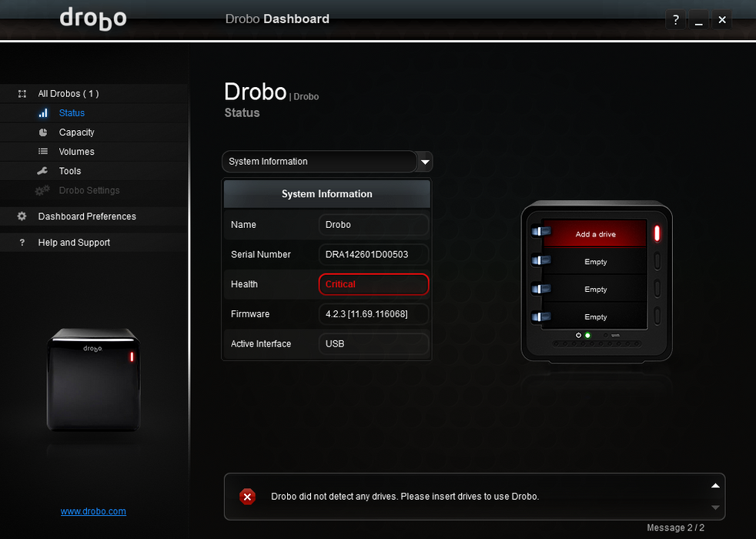Visit the www.drobo.com link
Screen dimensions: 756x539
point(92,511)
